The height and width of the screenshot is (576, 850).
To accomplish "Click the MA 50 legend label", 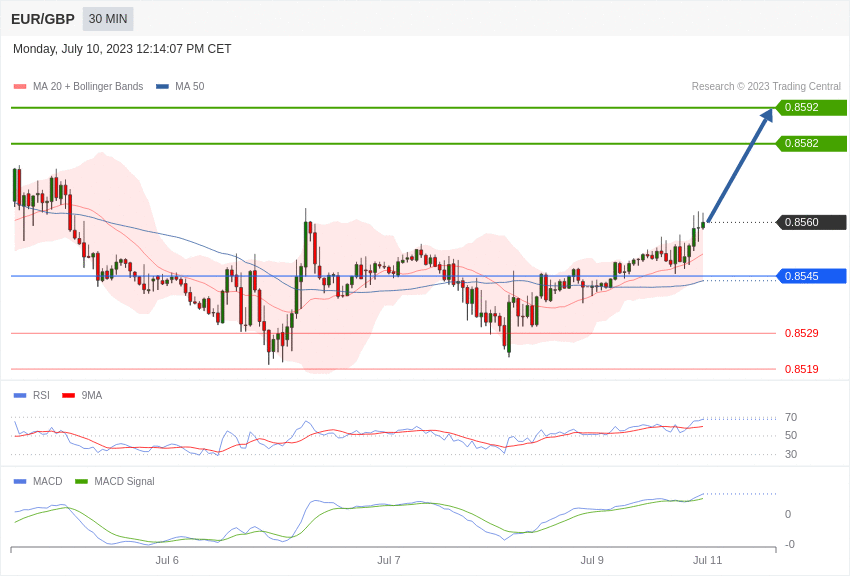I will click(190, 87).
